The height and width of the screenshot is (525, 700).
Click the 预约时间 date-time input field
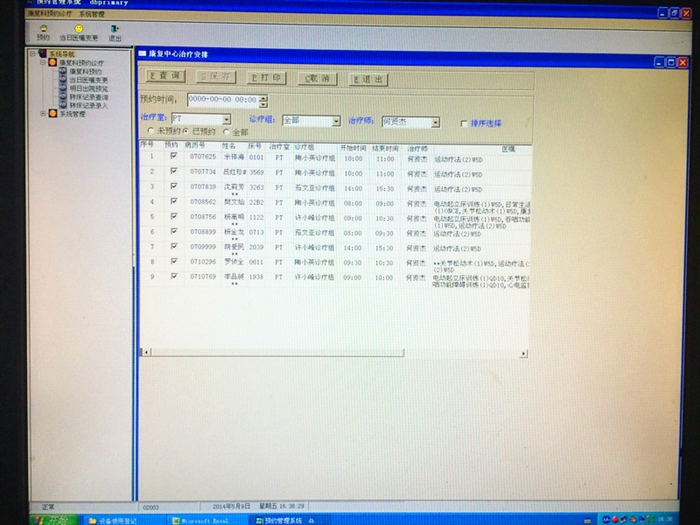click(x=223, y=100)
